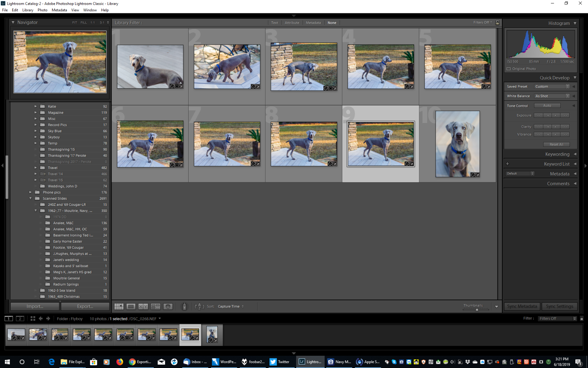Open the Filters Off dropdown in Library Filter

coord(483,22)
